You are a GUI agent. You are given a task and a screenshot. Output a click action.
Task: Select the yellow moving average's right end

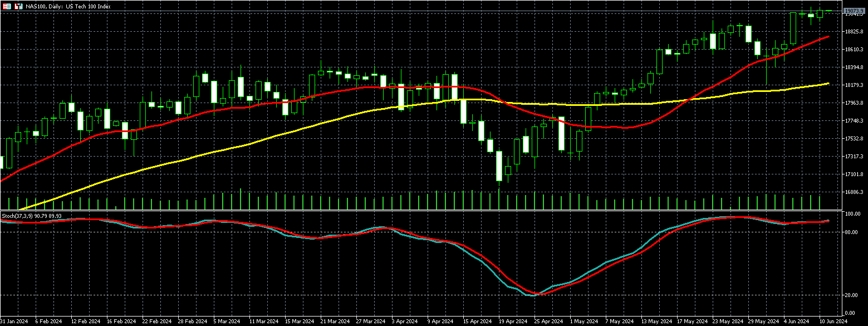(828, 84)
